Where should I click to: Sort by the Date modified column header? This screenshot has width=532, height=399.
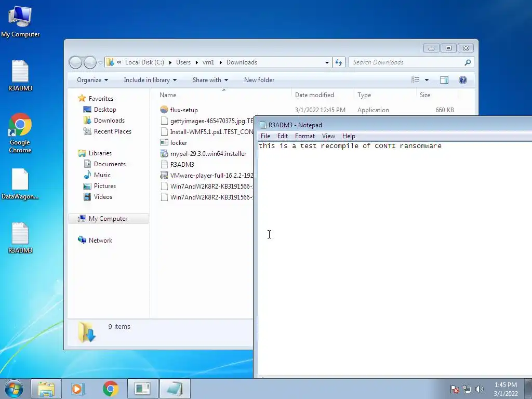click(x=323, y=95)
